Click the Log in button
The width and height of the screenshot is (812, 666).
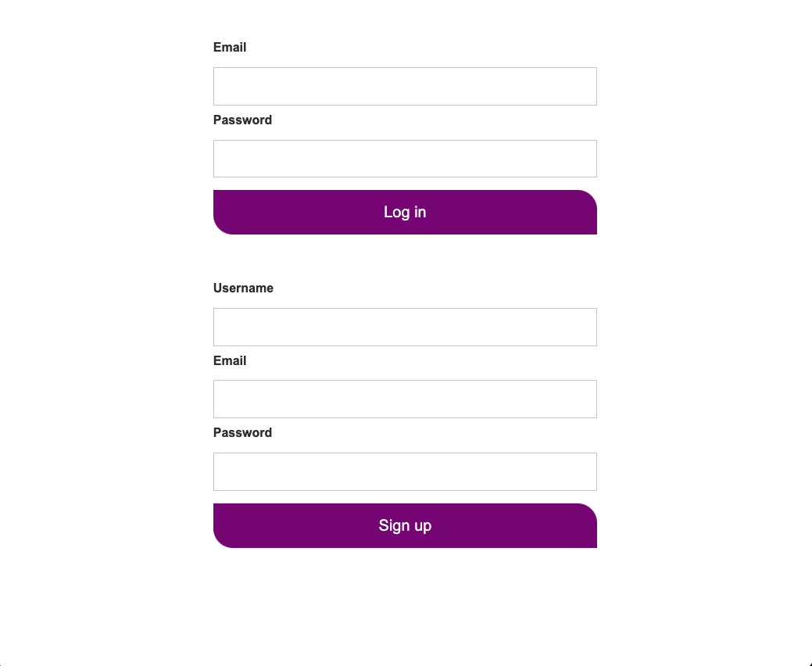pyautogui.click(x=405, y=212)
